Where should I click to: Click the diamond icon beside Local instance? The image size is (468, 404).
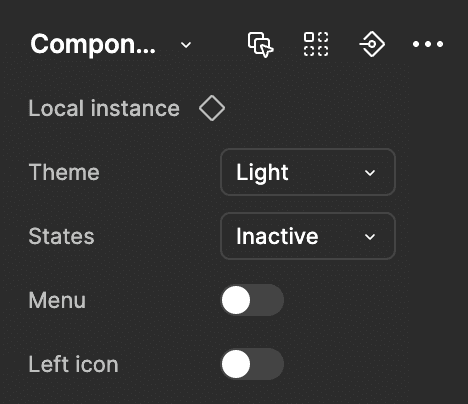(212, 108)
